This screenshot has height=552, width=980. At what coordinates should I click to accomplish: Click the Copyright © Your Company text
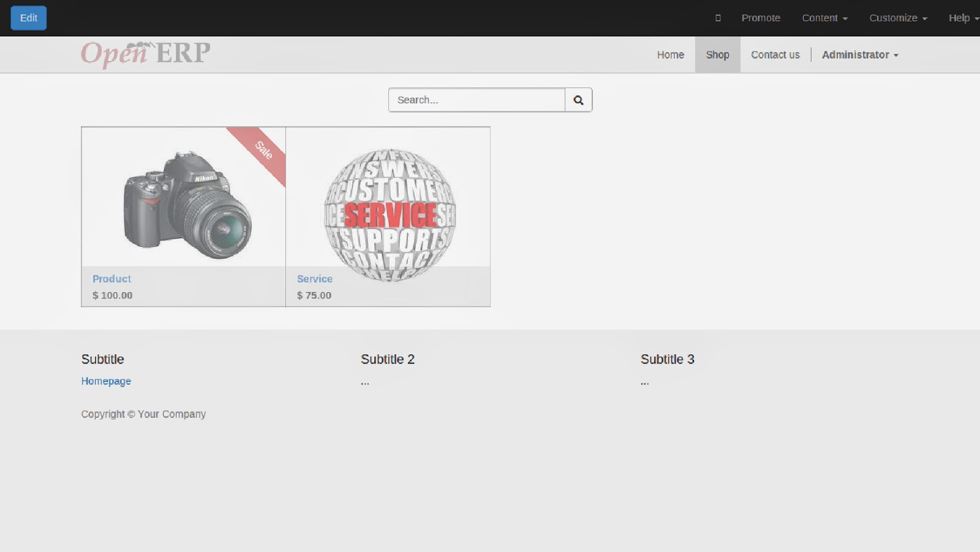143,414
